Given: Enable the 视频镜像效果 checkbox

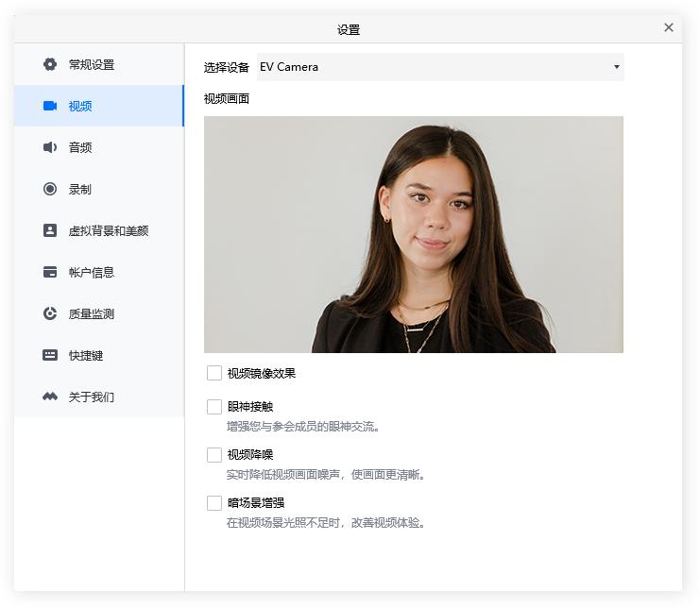Looking at the screenshot, I should tap(214, 373).
